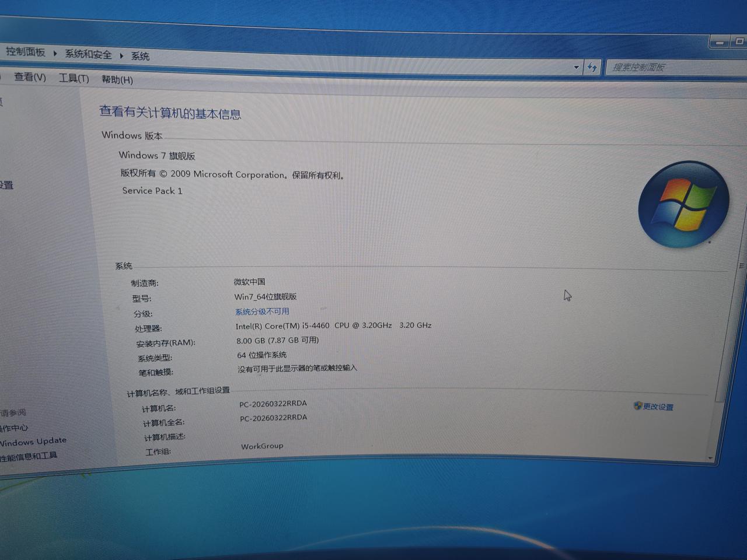
Task: Click the 计算机名称、域和工作组设置 section header
Action: 179,391
